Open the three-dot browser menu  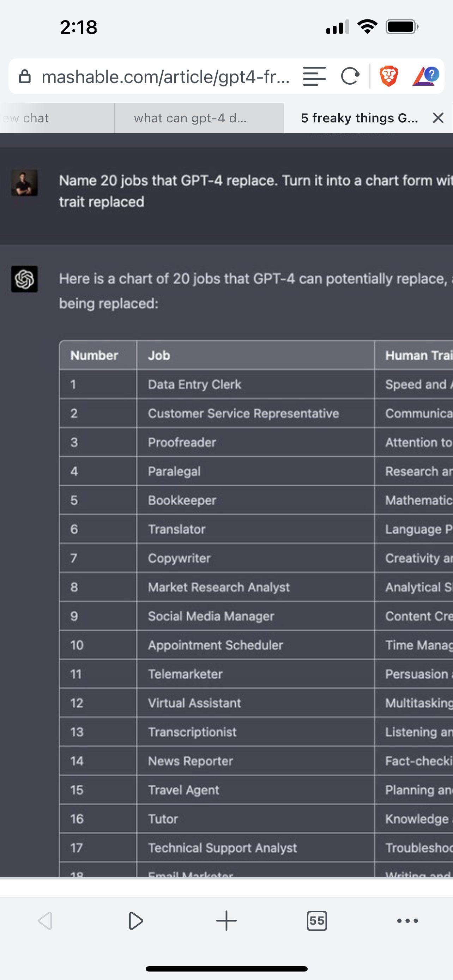pyautogui.click(x=407, y=921)
